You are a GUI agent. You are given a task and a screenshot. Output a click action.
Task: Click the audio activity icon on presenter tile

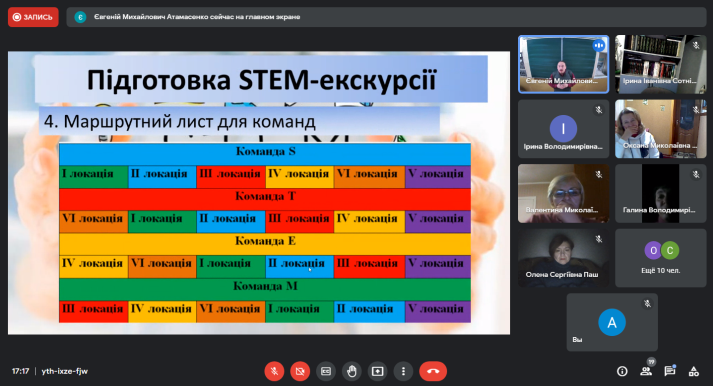coord(598,45)
